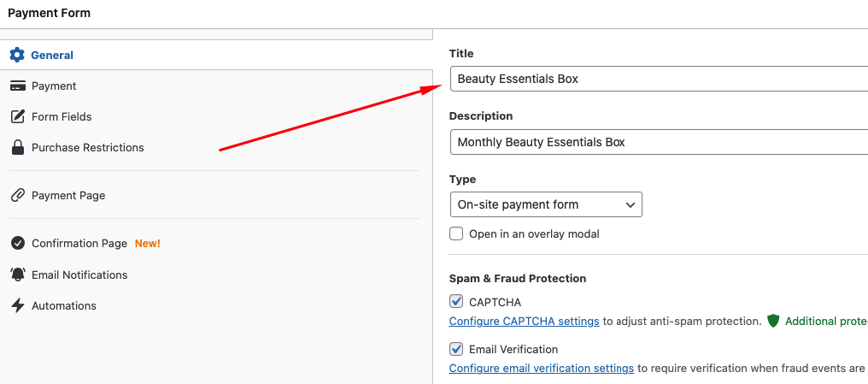
Task: Click the Automations lightning bolt icon
Action: [17, 305]
